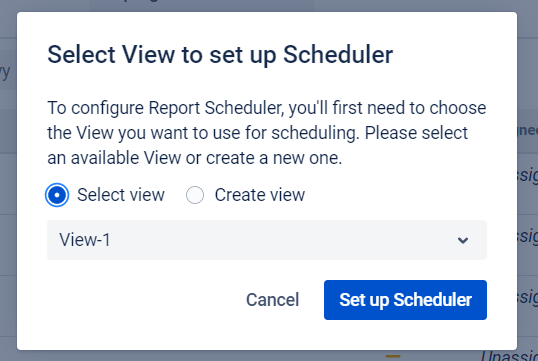The width and height of the screenshot is (538, 361).
Task: Click the "View-1" selected value text
Action: pyautogui.click(x=85, y=240)
